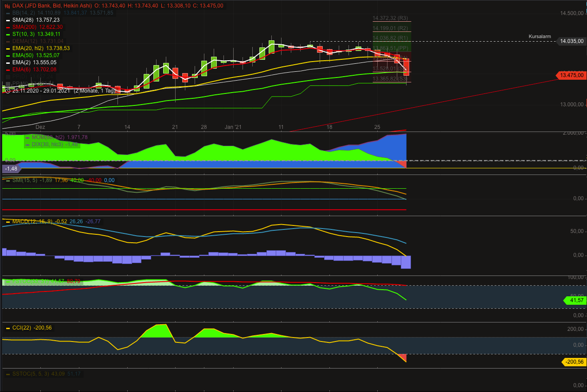Click the Kursalarm alert label
The width and height of the screenshot is (587, 392).
539,36
